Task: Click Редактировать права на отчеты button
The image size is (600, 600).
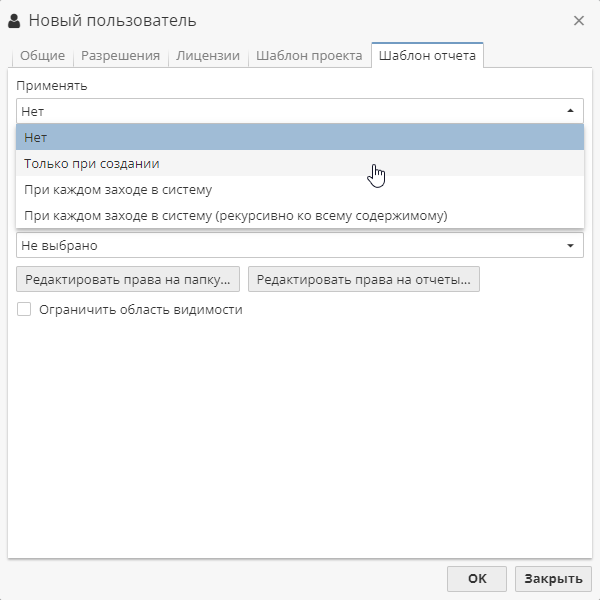Action: 364,279
